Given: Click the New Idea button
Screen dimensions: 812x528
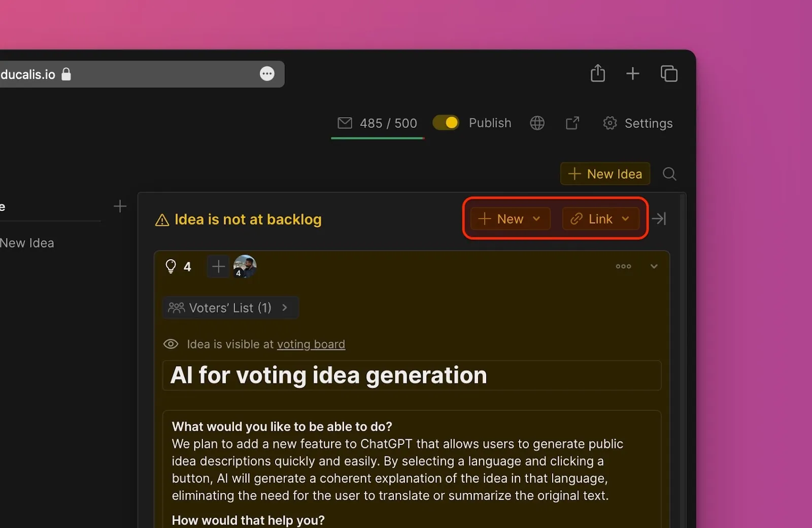Looking at the screenshot, I should point(605,174).
